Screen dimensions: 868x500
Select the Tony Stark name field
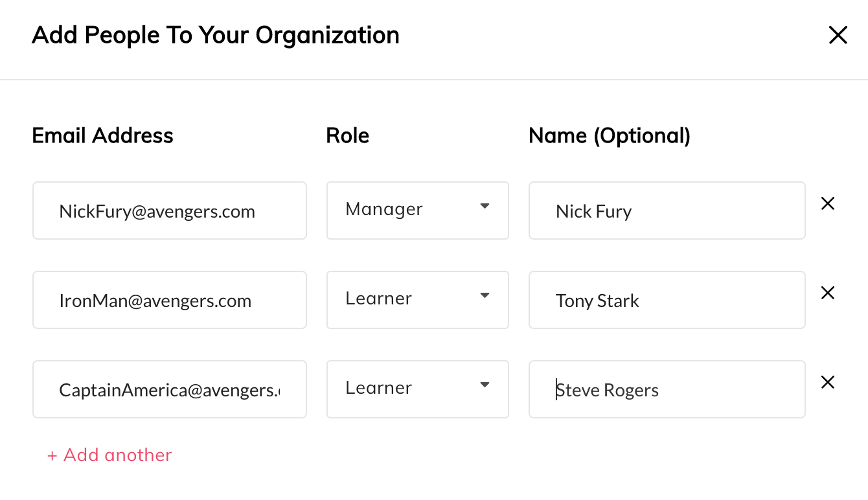pyautogui.click(x=667, y=300)
